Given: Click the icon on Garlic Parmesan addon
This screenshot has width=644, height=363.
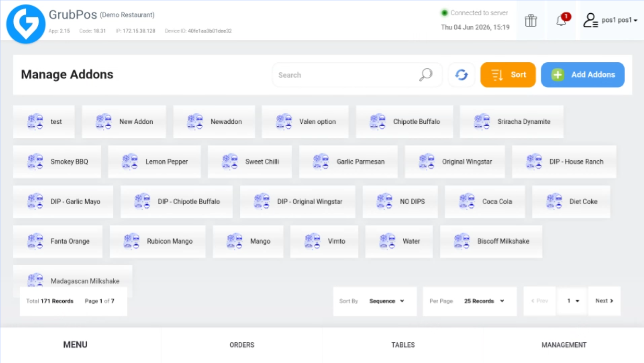Looking at the screenshot, I should pyautogui.click(x=321, y=162).
